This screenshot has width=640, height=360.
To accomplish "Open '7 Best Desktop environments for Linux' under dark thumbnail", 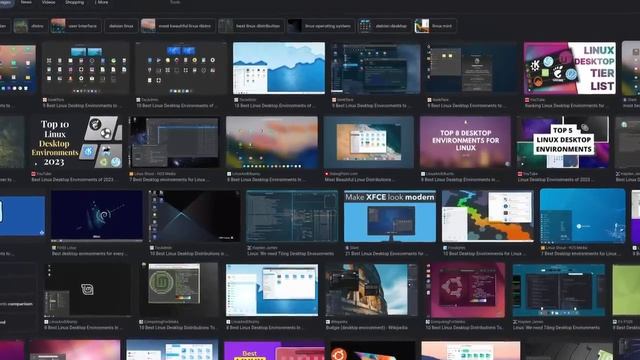I will tap(170, 180).
